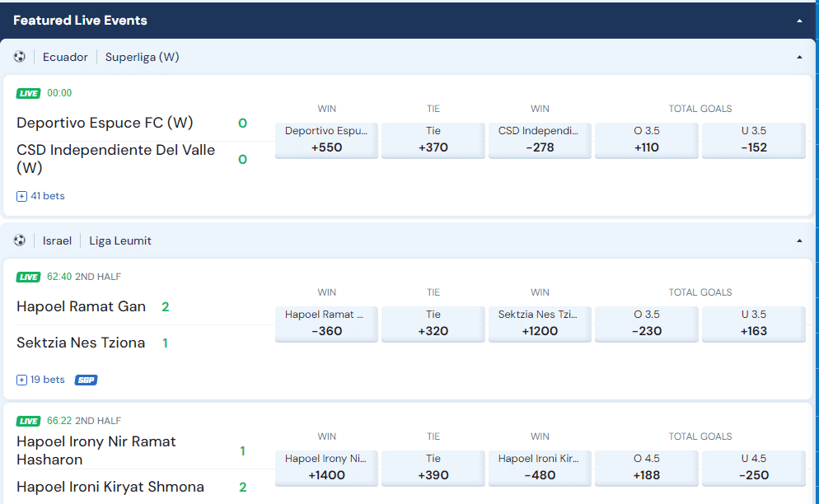The image size is (819, 504).
Task: Bet on Hapoel Ramat Gan at -360
Action: tap(326, 324)
